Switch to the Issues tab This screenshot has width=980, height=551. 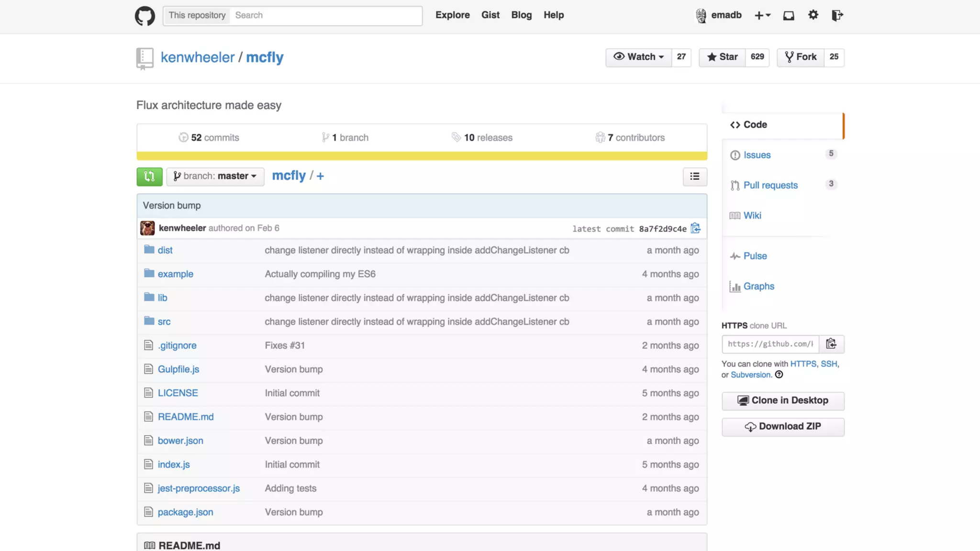pyautogui.click(x=757, y=155)
